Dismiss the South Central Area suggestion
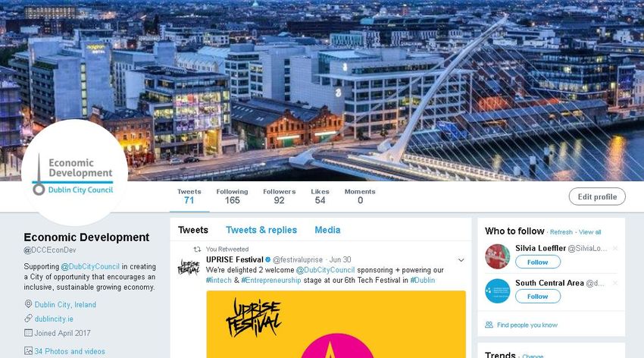Viewport: 644px width, 358px height. (x=615, y=283)
